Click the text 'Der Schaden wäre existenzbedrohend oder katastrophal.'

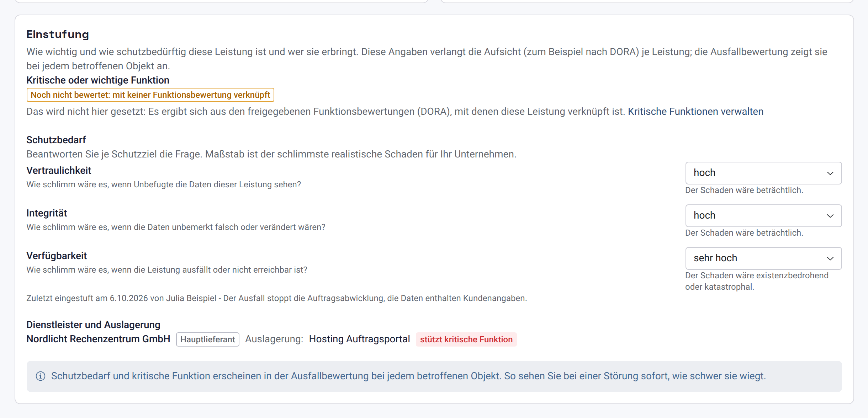pos(757,281)
